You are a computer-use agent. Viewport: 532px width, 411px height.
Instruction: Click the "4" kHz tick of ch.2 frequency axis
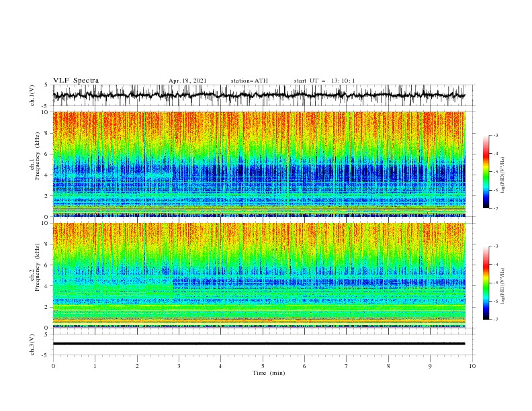point(47,286)
